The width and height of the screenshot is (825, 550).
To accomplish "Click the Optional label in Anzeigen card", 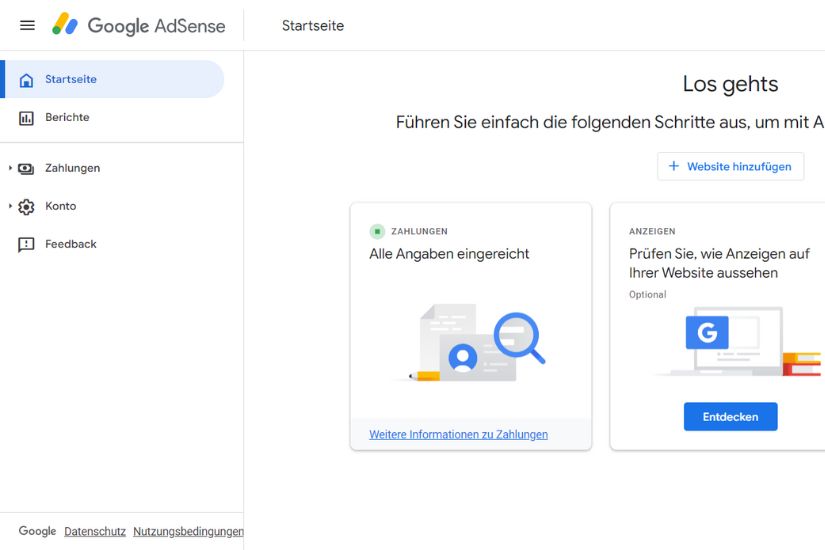I will (648, 294).
